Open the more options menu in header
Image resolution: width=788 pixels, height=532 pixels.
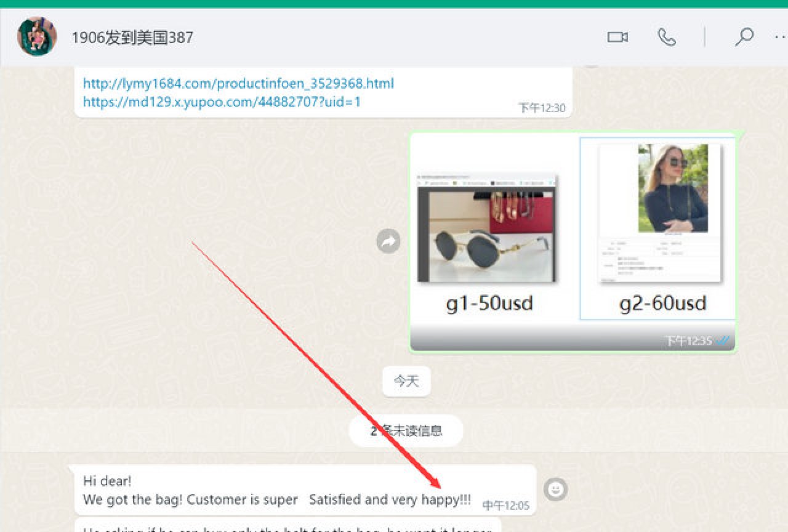pyautogui.click(x=781, y=38)
